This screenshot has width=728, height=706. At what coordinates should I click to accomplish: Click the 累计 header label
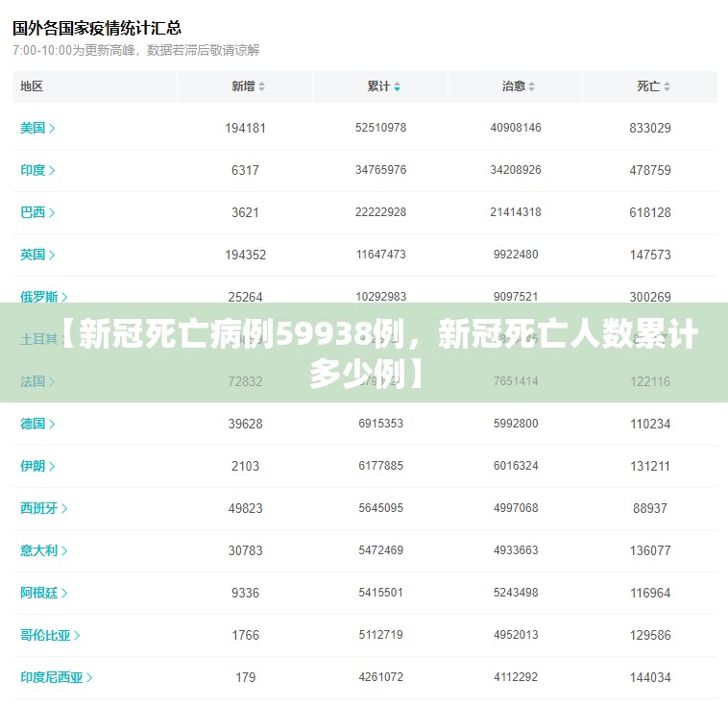coord(378,86)
